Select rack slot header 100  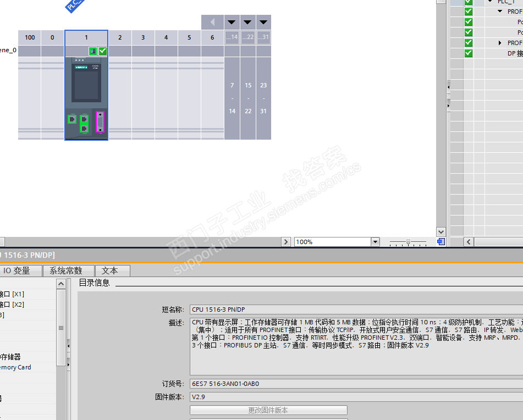pyautogui.click(x=30, y=38)
